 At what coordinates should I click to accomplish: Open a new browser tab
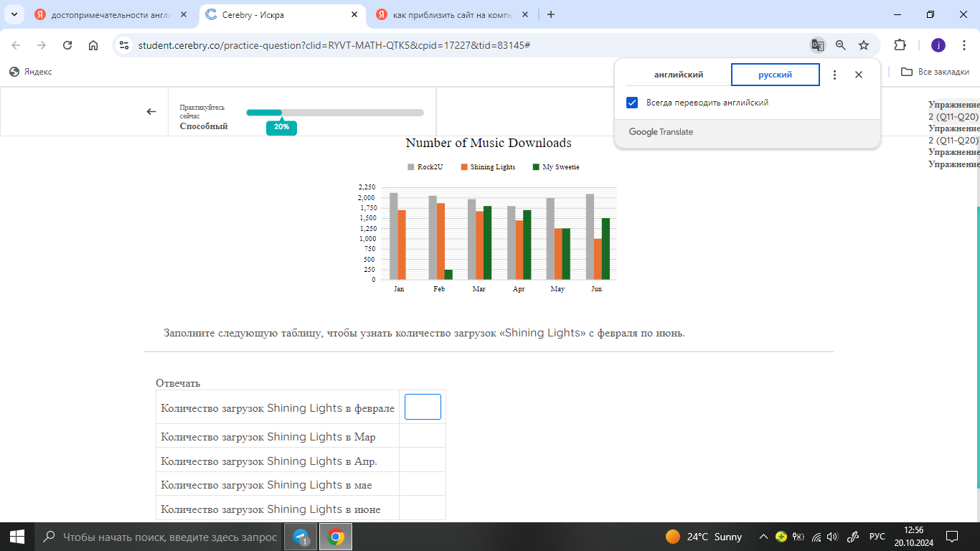tap(551, 14)
